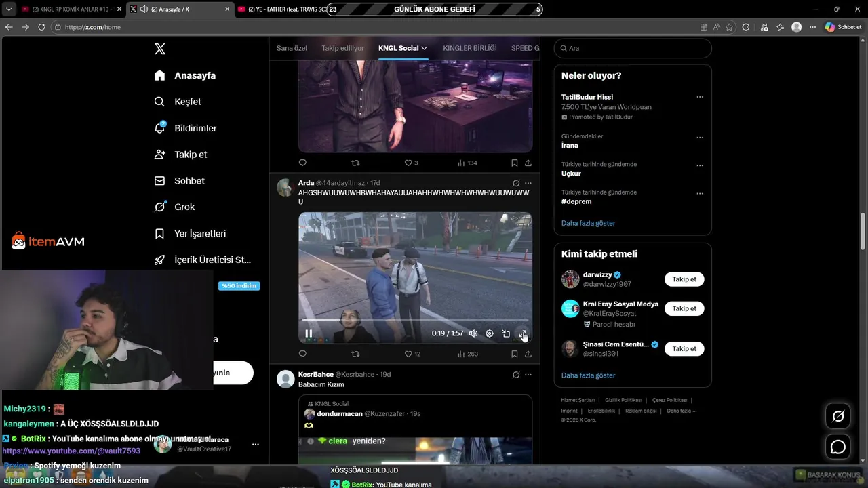Repost Arda's post
868x488 pixels.
coord(355,354)
